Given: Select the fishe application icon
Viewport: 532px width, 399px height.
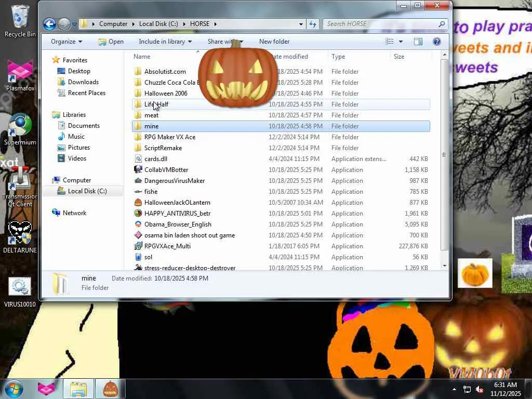Looking at the screenshot, I should (x=138, y=192).
